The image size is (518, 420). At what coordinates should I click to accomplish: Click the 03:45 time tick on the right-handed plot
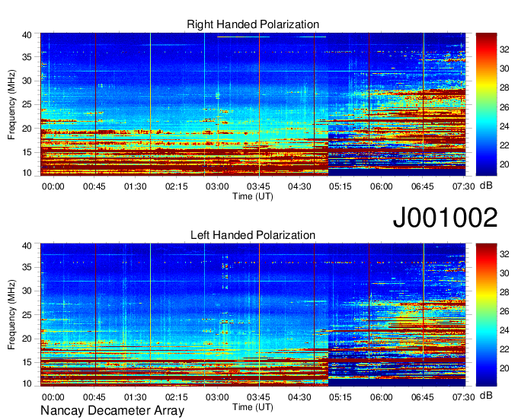pos(258,186)
